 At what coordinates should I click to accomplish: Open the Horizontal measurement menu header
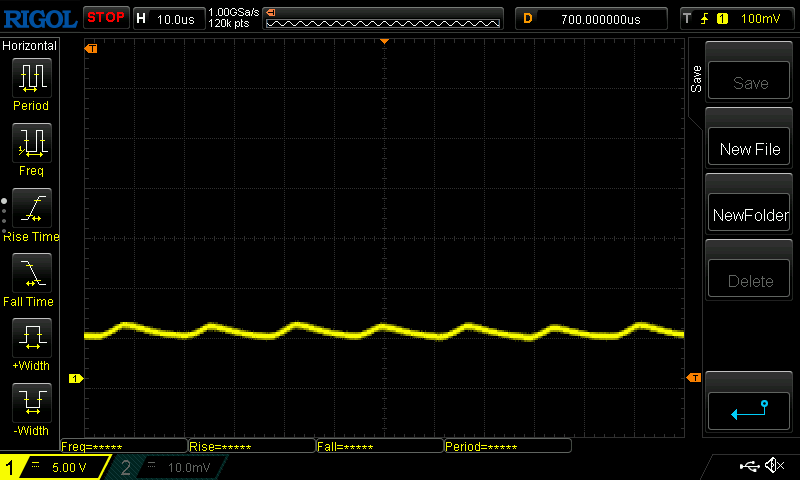click(x=30, y=46)
